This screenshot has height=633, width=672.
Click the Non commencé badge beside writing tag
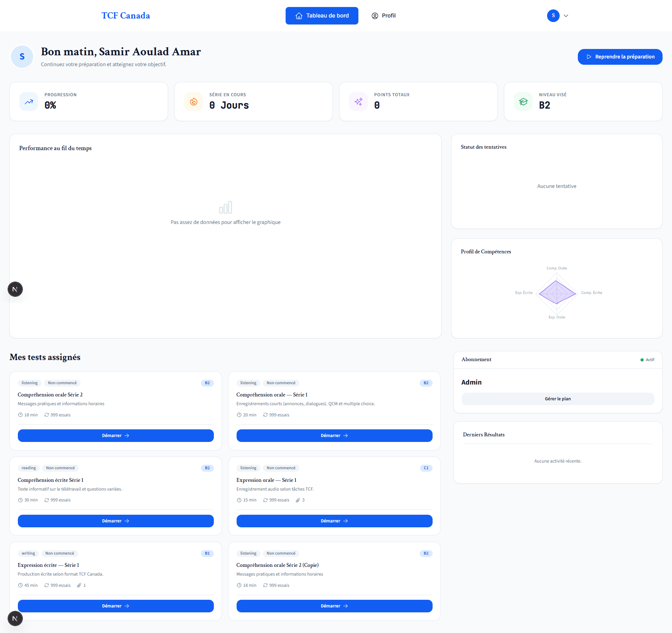[60, 554]
